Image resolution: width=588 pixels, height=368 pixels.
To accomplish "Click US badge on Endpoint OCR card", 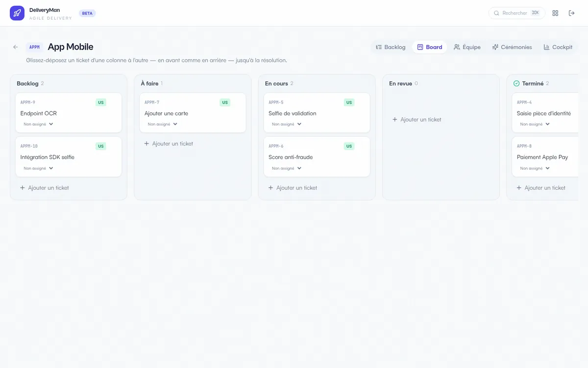I will click(101, 103).
